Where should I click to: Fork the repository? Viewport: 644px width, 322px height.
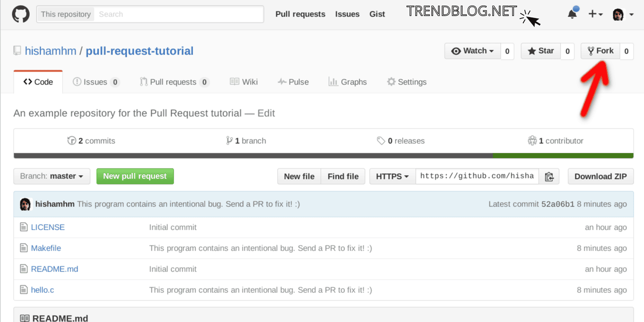(600, 51)
